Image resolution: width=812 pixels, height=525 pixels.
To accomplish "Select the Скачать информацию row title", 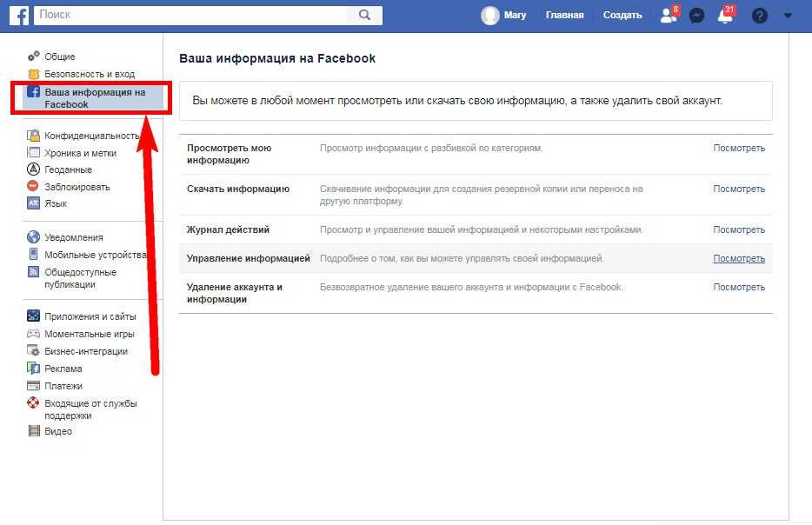I will click(x=238, y=189).
